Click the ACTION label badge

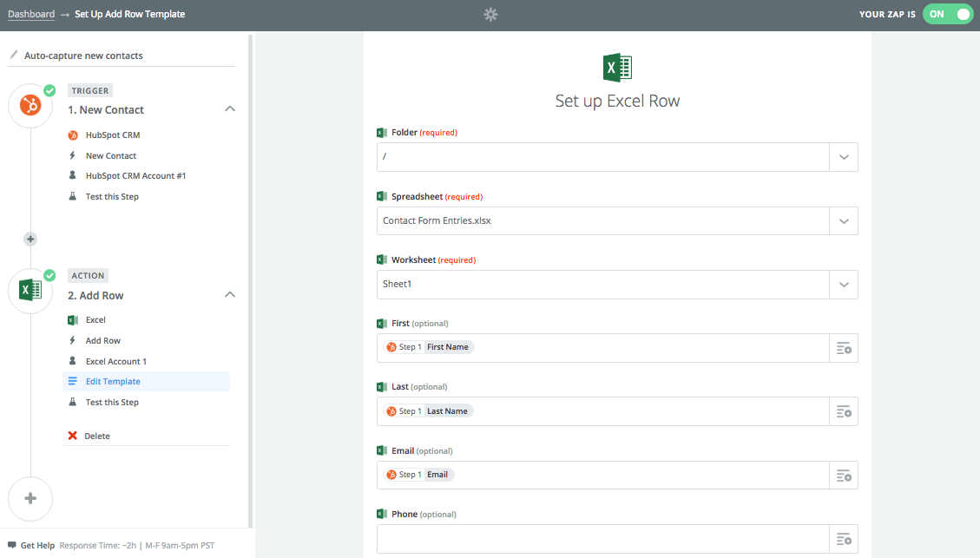coord(89,276)
